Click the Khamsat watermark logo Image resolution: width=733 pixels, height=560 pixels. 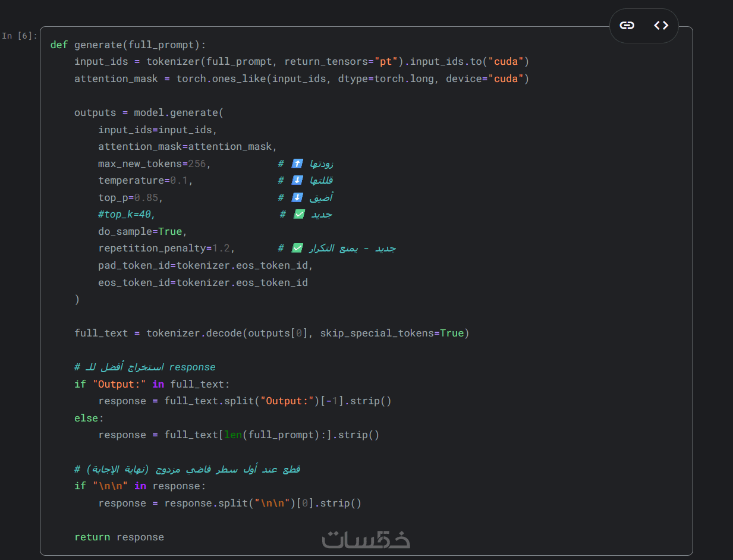(366, 539)
